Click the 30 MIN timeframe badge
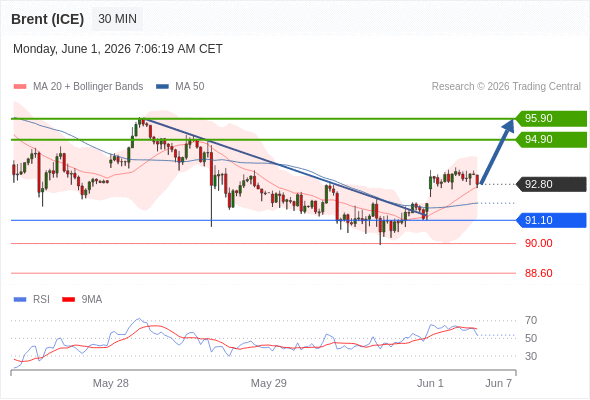This screenshot has width=590, height=400. [117, 19]
